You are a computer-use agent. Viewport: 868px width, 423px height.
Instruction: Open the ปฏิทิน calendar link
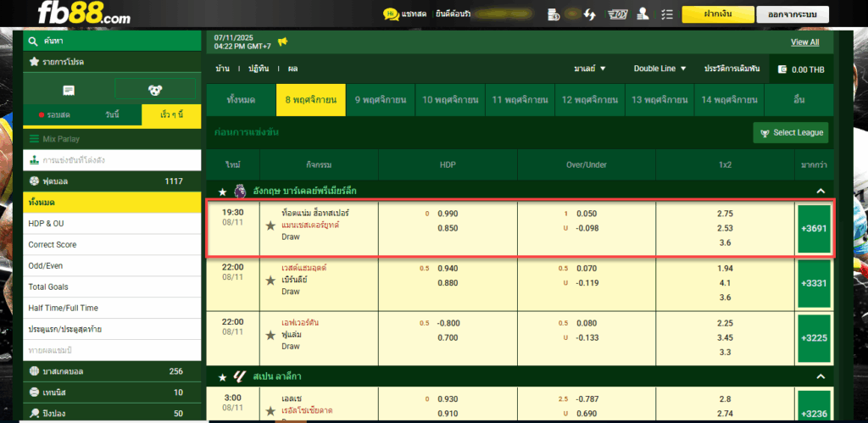tap(259, 69)
